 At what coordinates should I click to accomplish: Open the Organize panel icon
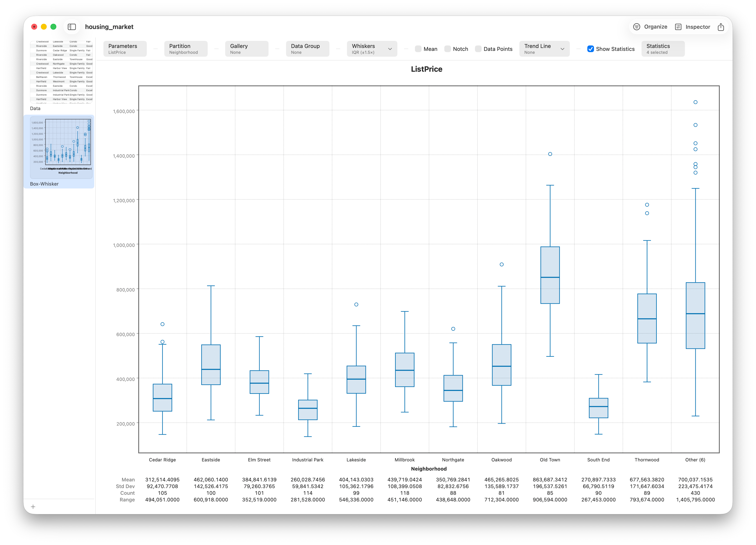pyautogui.click(x=636, y=27)
